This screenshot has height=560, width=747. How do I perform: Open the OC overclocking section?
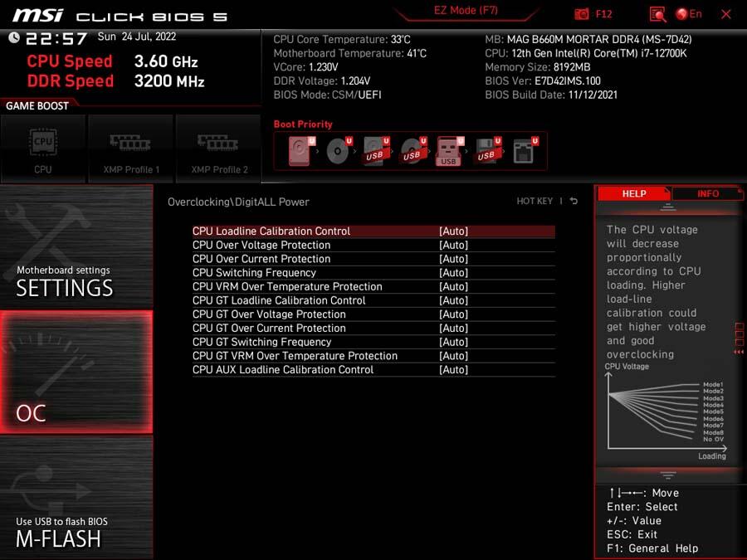(x=76, y=372)
